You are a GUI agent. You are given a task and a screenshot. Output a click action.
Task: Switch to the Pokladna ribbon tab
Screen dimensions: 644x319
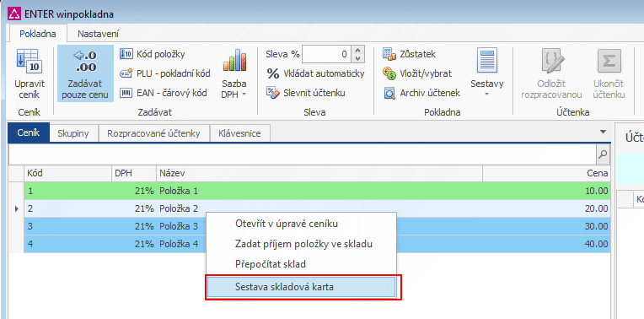(x=38, y=34)
